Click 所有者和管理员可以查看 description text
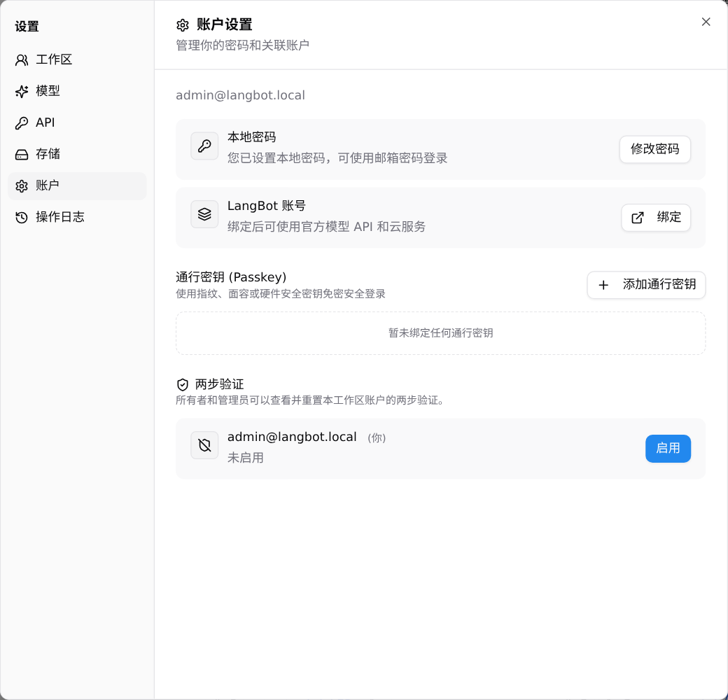 (x=311, y=400)
